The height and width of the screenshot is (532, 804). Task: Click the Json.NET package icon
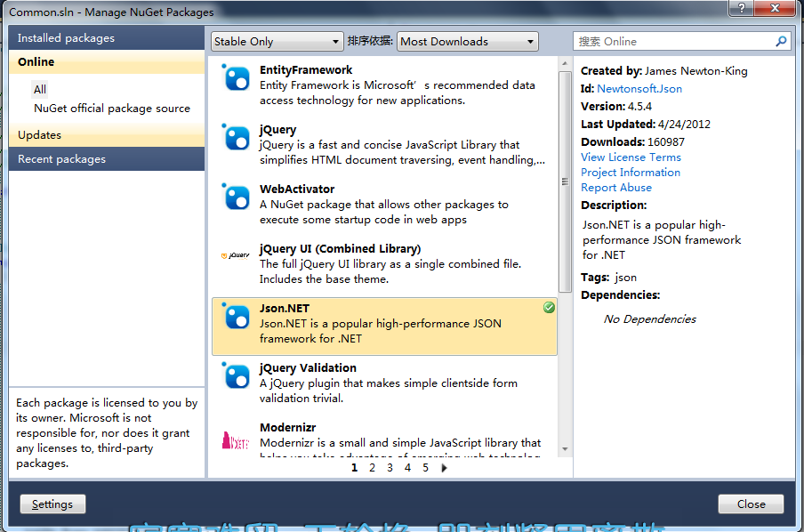tap(236, 316)
